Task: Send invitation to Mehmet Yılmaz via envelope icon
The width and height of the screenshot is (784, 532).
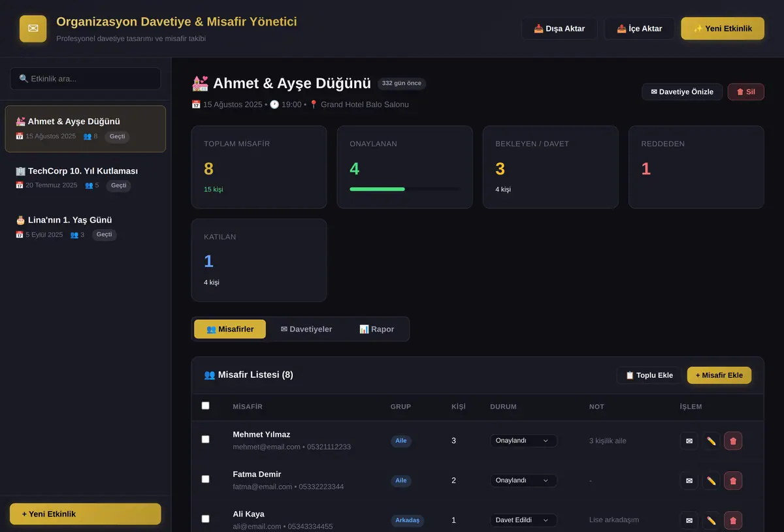Action: 689,441
